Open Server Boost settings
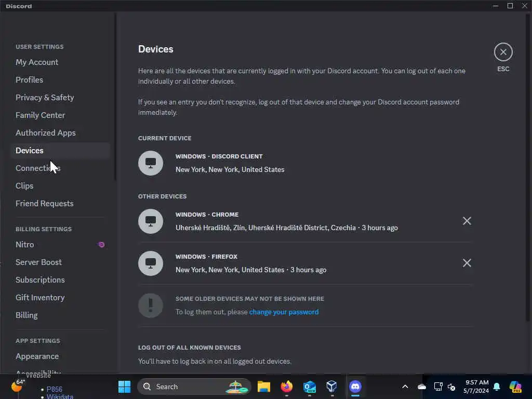 (60, 262)
